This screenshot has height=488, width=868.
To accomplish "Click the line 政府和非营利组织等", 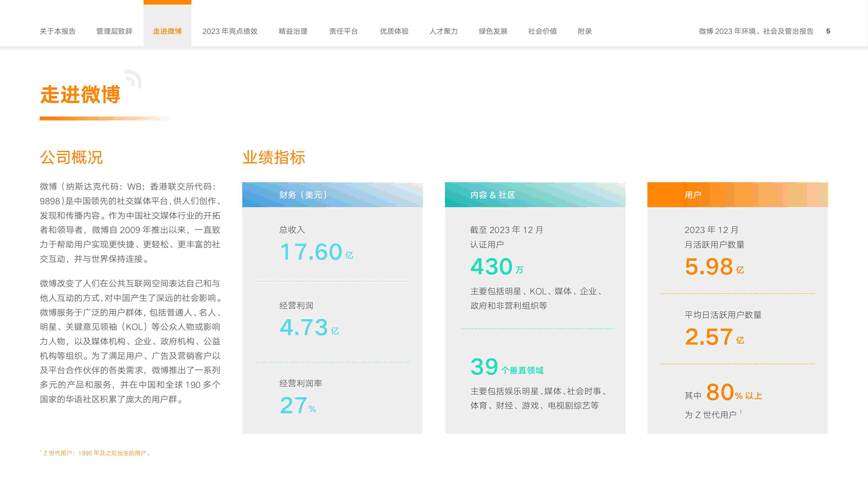I will tap(509, 305).
